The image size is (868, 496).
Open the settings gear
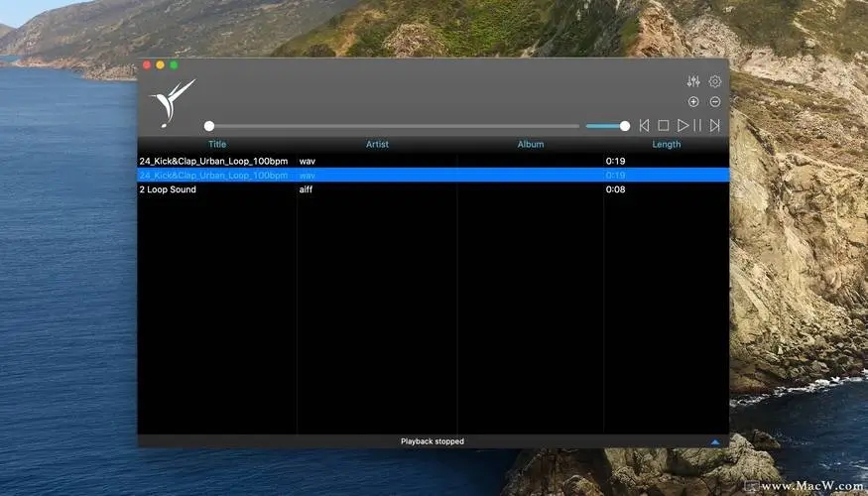[714, 82]
